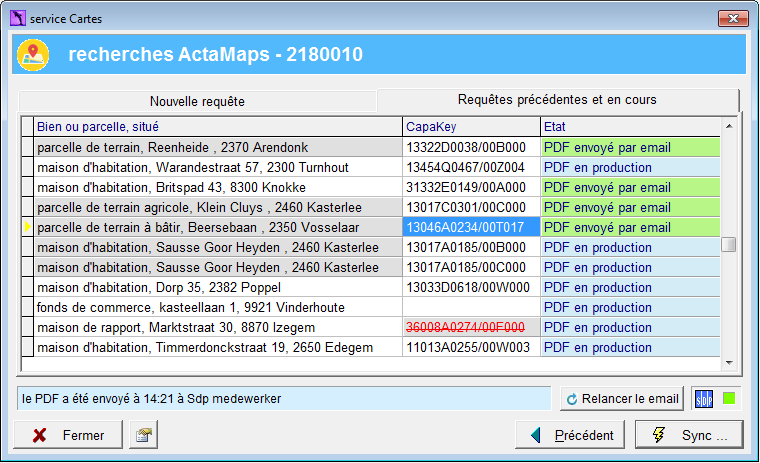760x463 pixels.
Task: Click Etat cell of the Knokke row
Action: [630, 187]
